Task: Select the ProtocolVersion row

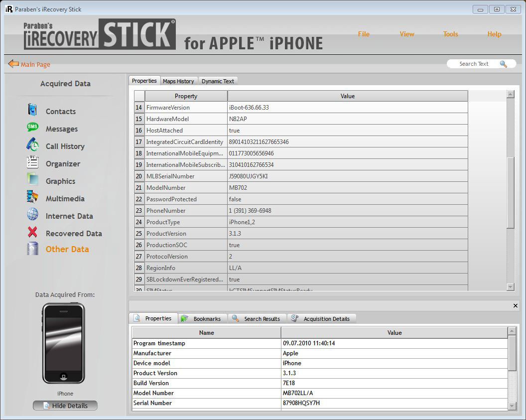Action: coord(301,256)
